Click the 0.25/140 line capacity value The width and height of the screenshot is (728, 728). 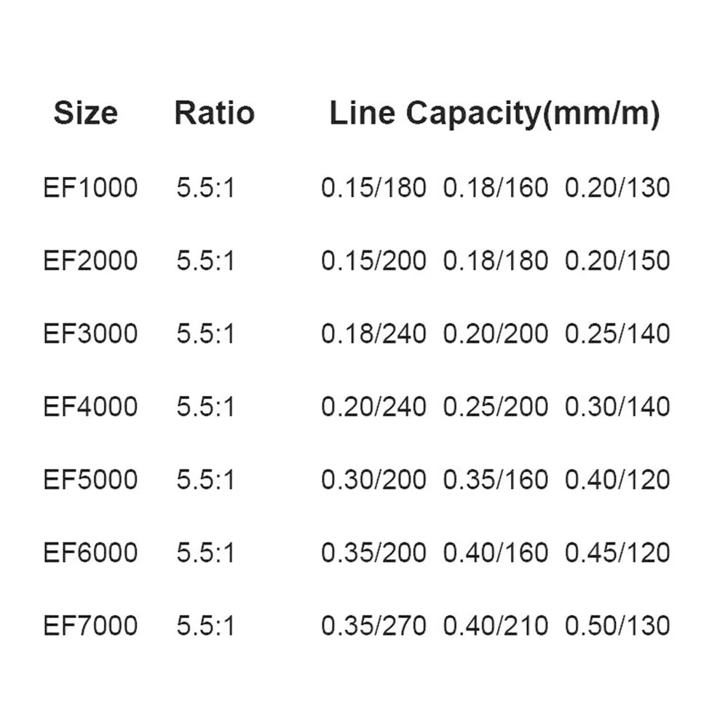617,333
